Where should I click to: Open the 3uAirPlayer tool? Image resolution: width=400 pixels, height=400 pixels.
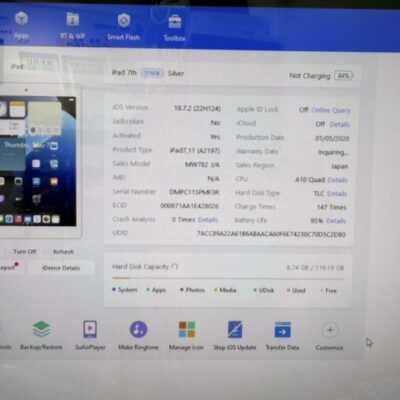coord(90,329)
